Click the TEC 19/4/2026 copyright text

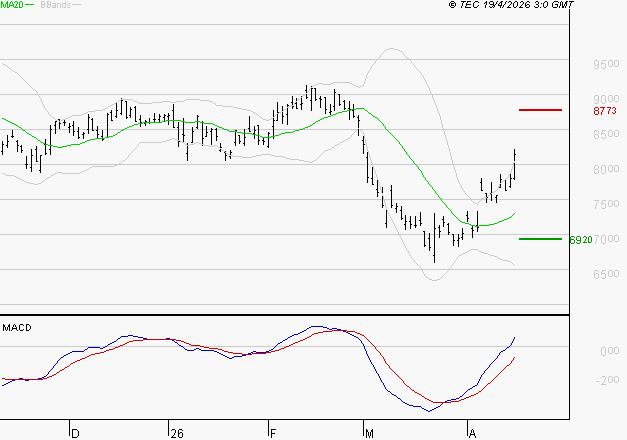tap(511, 4)
